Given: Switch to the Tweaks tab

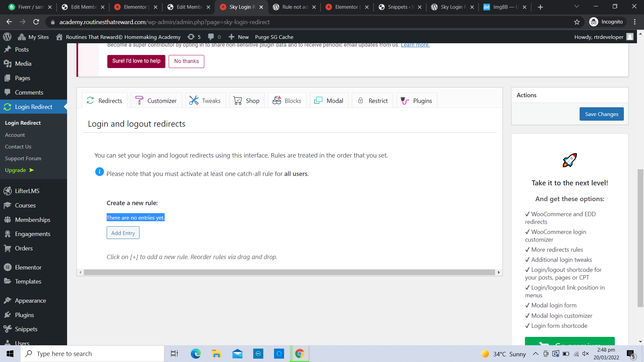Looking at the screenshot, I should coord(205,101).
